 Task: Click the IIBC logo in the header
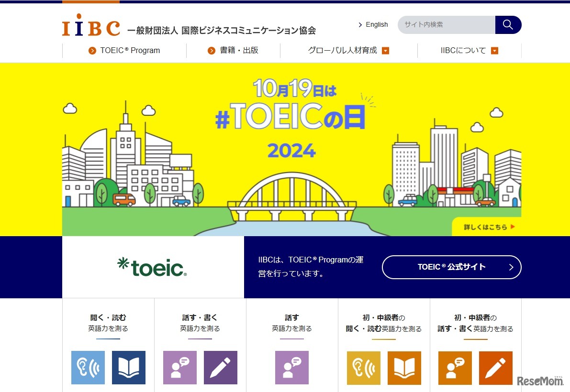point(91,26)
